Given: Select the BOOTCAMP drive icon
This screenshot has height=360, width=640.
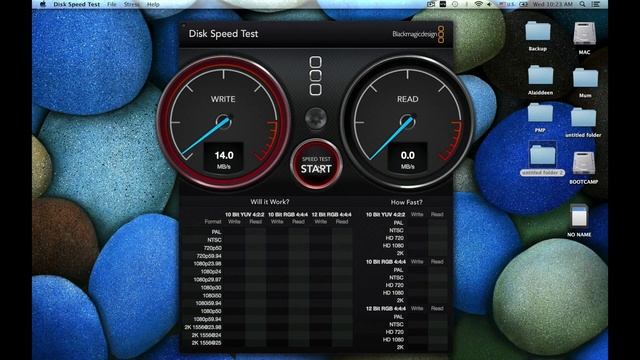Looking at the screenshot, I should 584,168.
